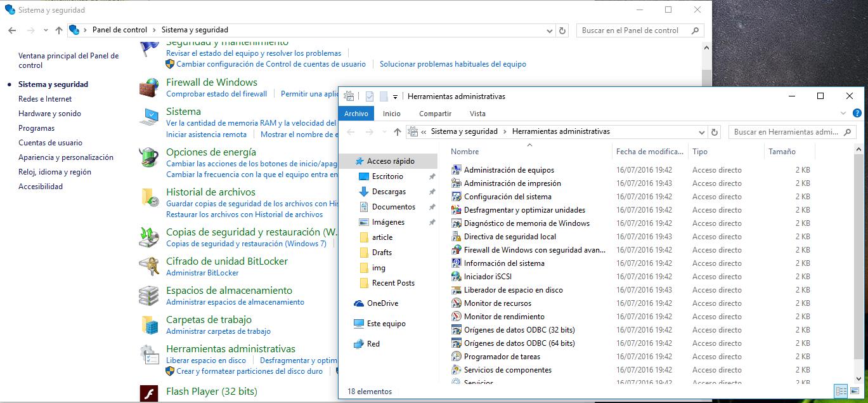Select Firewall de Windows con seguridad avanzada icon
The height and width of the screenshot is (403, 868).
(x=456, y=249)
